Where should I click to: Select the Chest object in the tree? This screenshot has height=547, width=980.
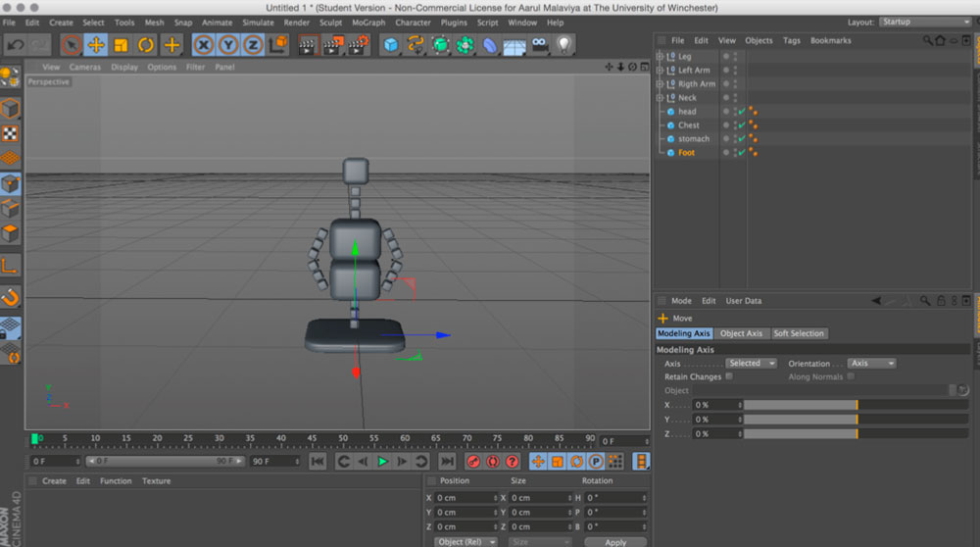point(689,125)
